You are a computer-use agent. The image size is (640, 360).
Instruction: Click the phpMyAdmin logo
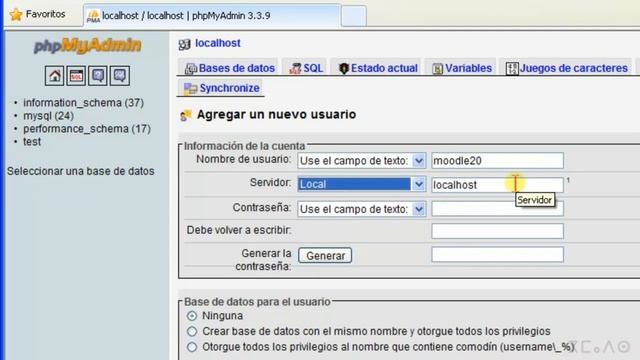coord(87,45)
